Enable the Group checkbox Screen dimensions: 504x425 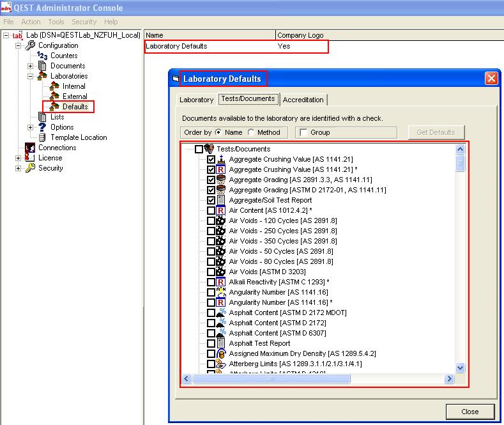[x=303, y=132]
